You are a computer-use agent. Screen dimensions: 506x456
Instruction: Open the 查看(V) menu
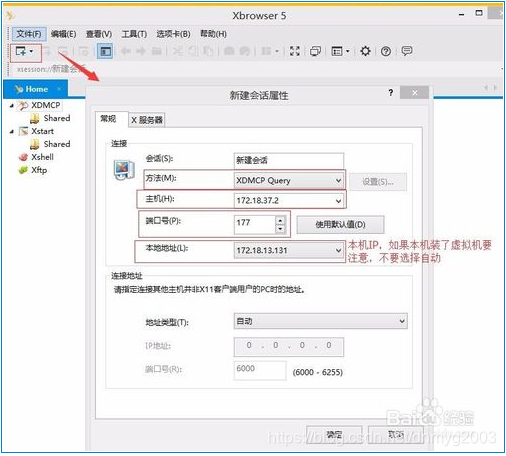click(x=99, y=34)
